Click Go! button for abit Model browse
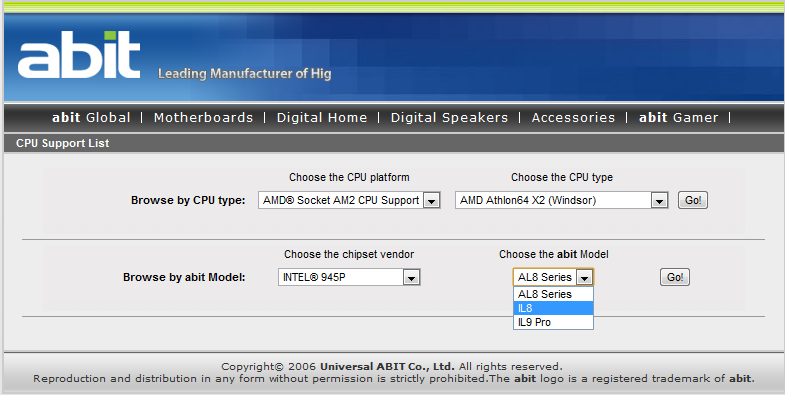Viewport: 785px width, 395px height. [x=675, y=277]
